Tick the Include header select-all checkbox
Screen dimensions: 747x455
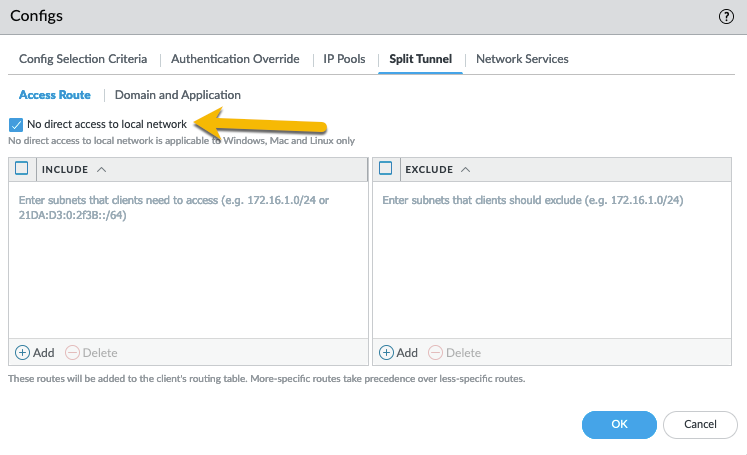point(22,170)
